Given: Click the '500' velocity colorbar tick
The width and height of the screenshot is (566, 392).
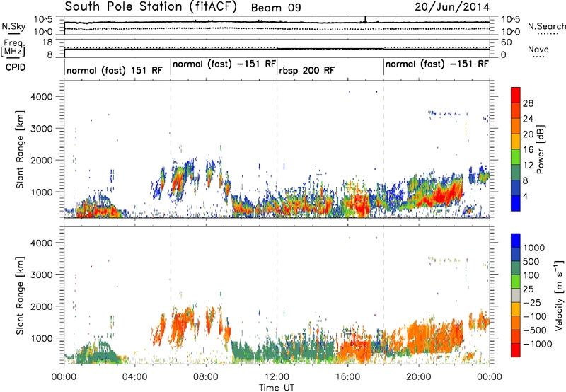Looking at the screenshot, I should pos(531,261).
